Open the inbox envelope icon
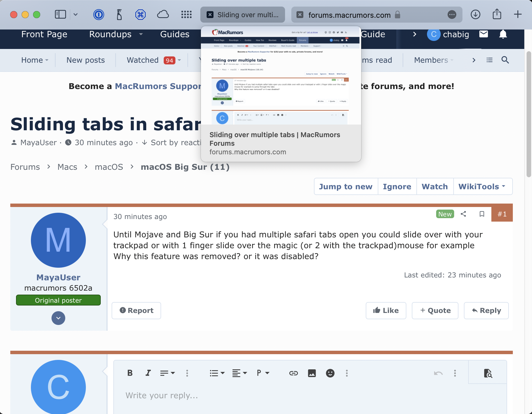Screen dimensions: 532x414 [484, 34]
